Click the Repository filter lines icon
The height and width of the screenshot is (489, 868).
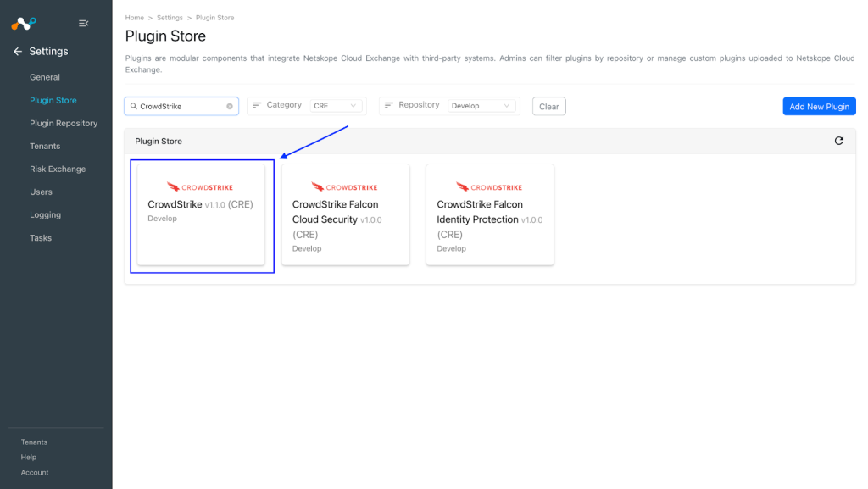point(388,105)
